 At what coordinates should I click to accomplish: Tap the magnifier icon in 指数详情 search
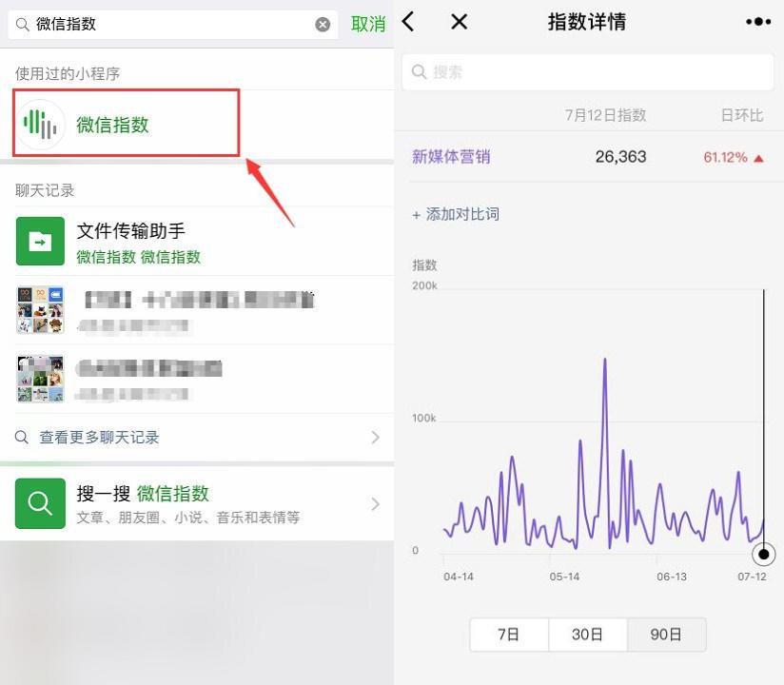419,71
